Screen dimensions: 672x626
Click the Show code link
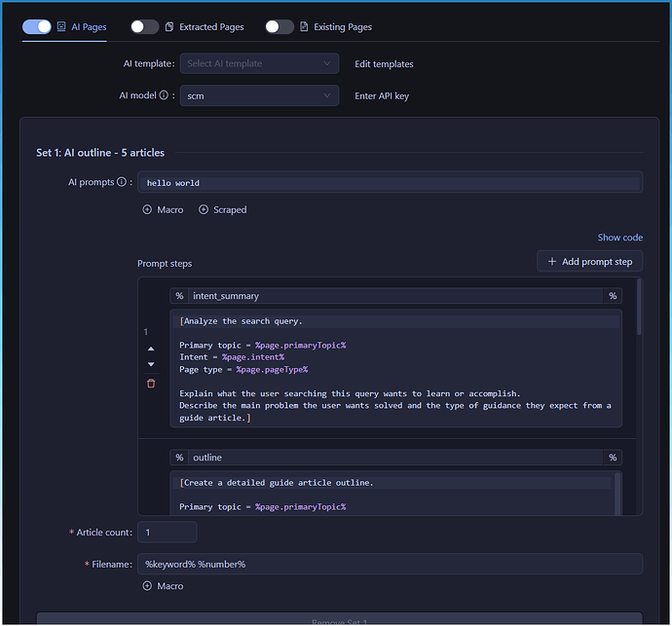point(619,238)
